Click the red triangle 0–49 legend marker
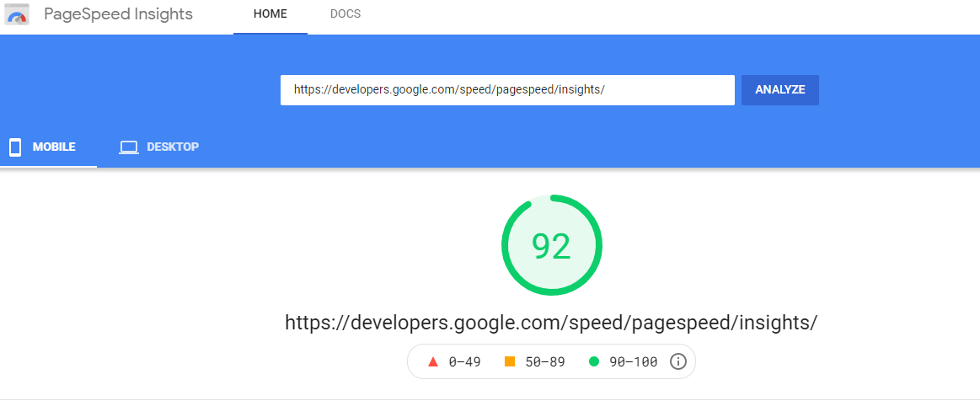Image resolution: width=980 pixels, height=401 pixels. pyautogui.click(x=433, y=361)
